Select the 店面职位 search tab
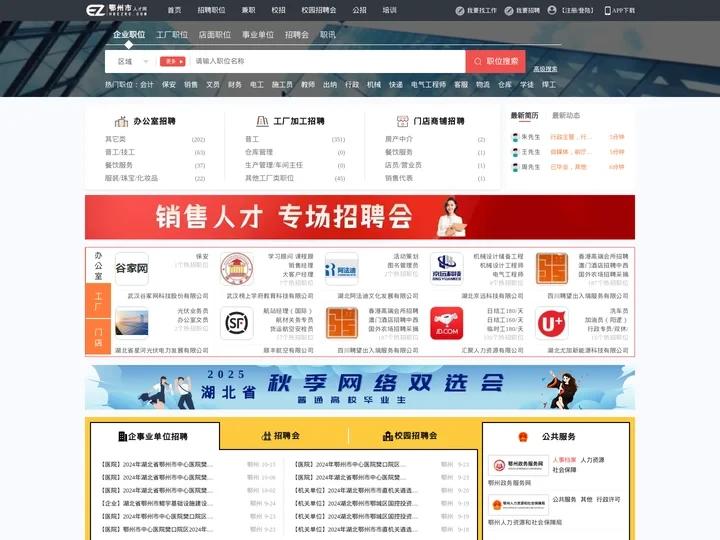The width and height of the screenshot is (720, 540). pyautogui.click(x=215, y=34)
